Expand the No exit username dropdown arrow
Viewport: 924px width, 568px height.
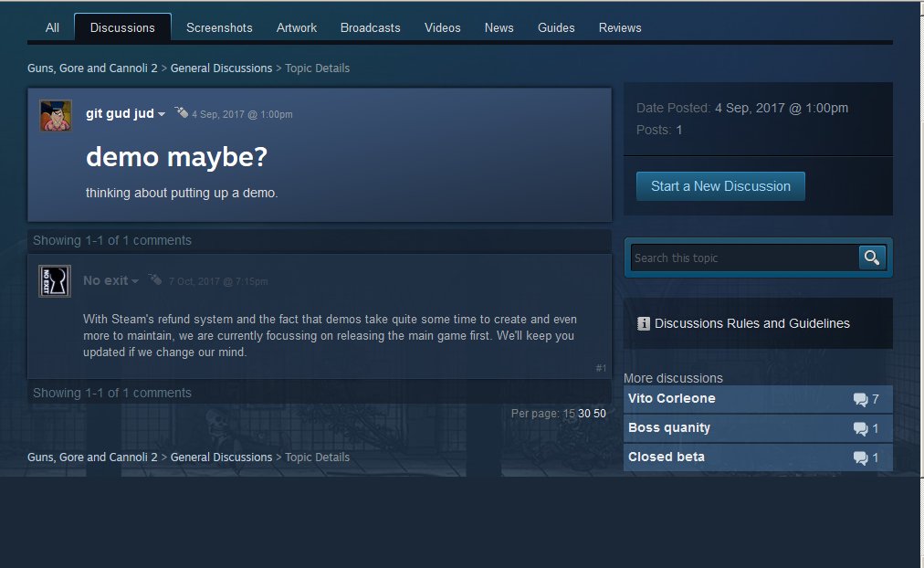click(x=135, y=281)
